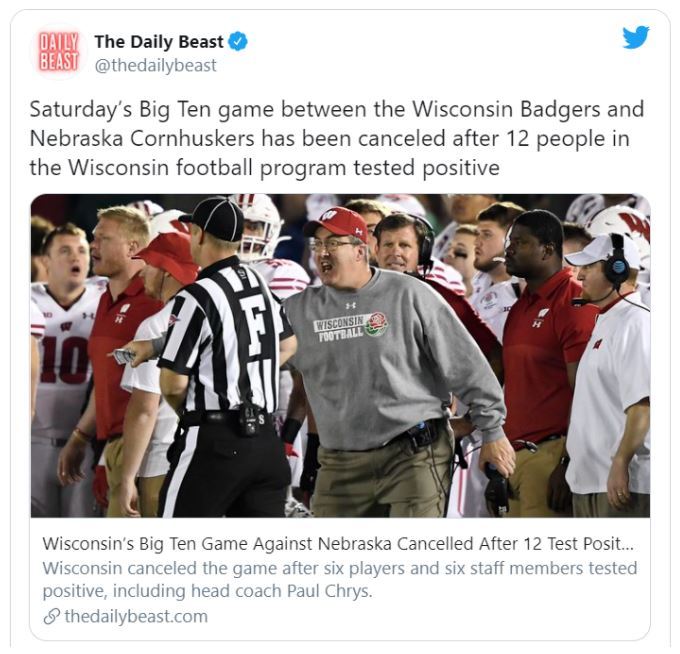The width and height of the screenshot is (680, 654).
Task: Click the Wisconsin Football rose logo on the sweatshirt
Action: (x=376, y=323)
